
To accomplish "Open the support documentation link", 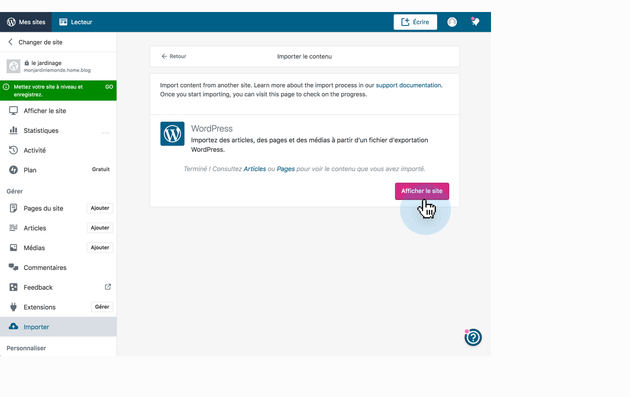I will click(408, 85).
